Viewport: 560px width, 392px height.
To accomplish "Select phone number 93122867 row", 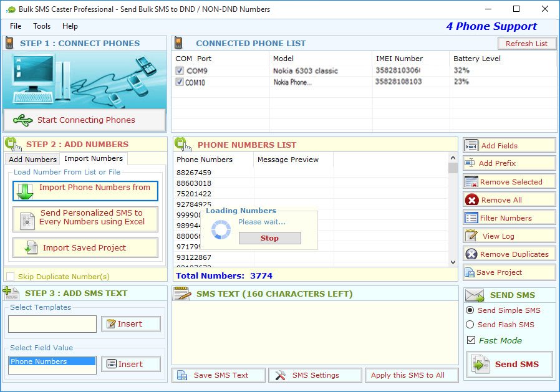I will pos(194,257).
